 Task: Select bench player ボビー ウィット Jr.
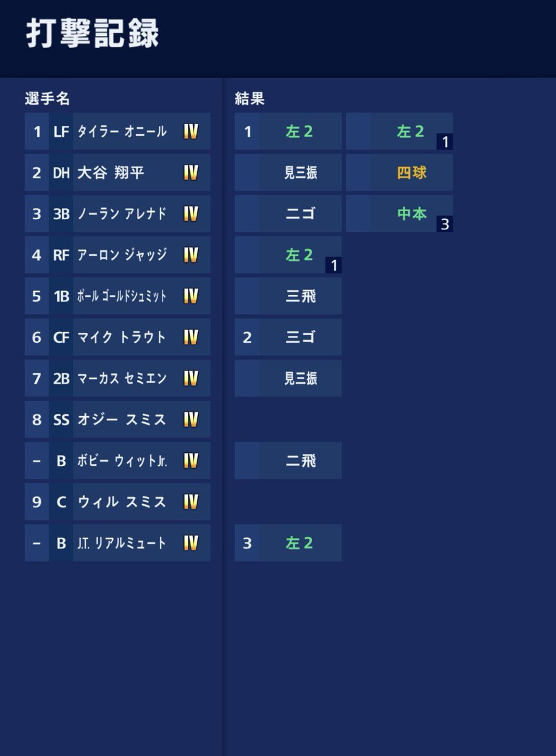117,461
